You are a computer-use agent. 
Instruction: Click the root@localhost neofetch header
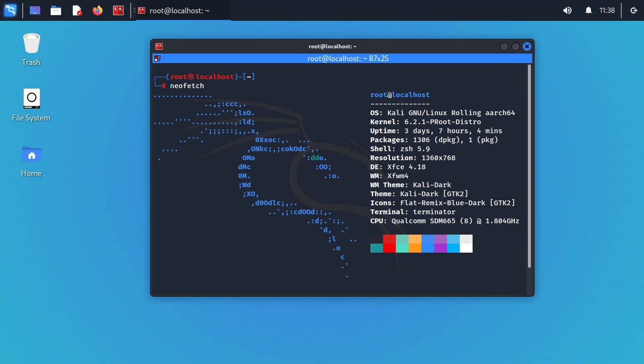tap(400, 95)
